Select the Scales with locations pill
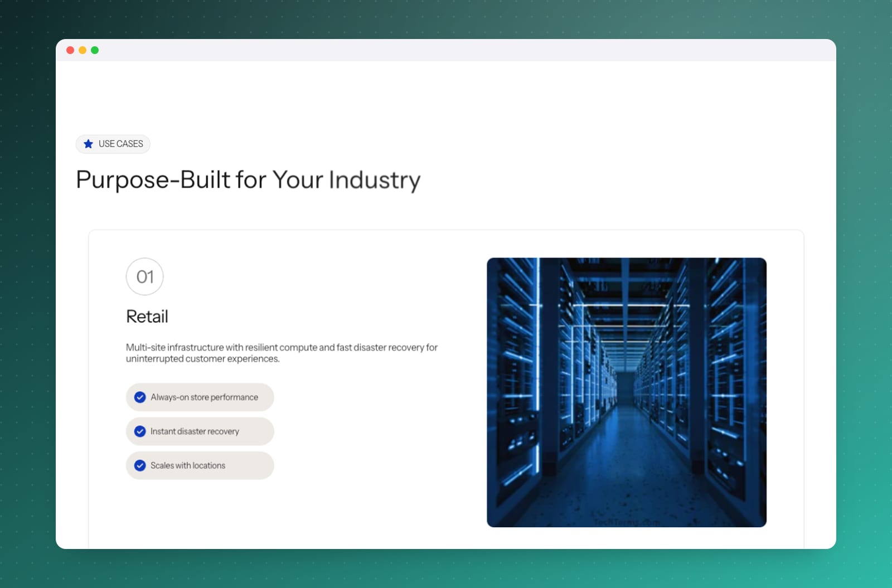Viewport: 892px width, 588px height. (x=200, y=465)
